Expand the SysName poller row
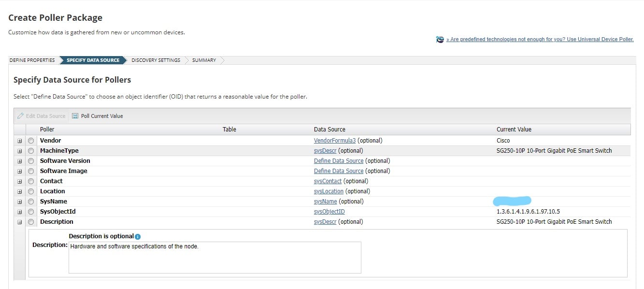This screenshot has width=644, height=289. point(20,202)
